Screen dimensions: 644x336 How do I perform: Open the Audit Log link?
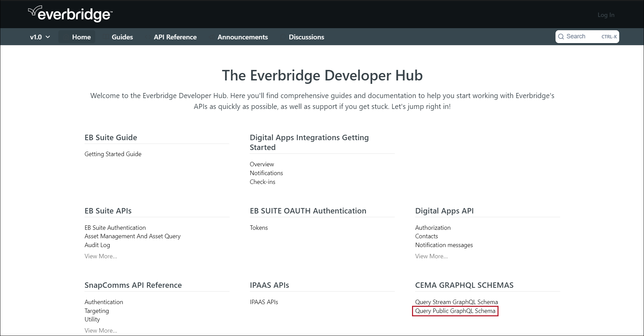(97, 245)
